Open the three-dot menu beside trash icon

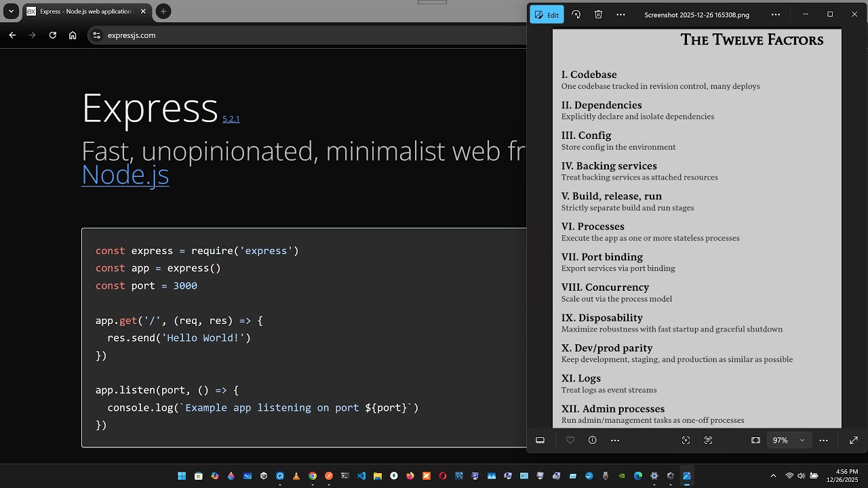[620, 14]
